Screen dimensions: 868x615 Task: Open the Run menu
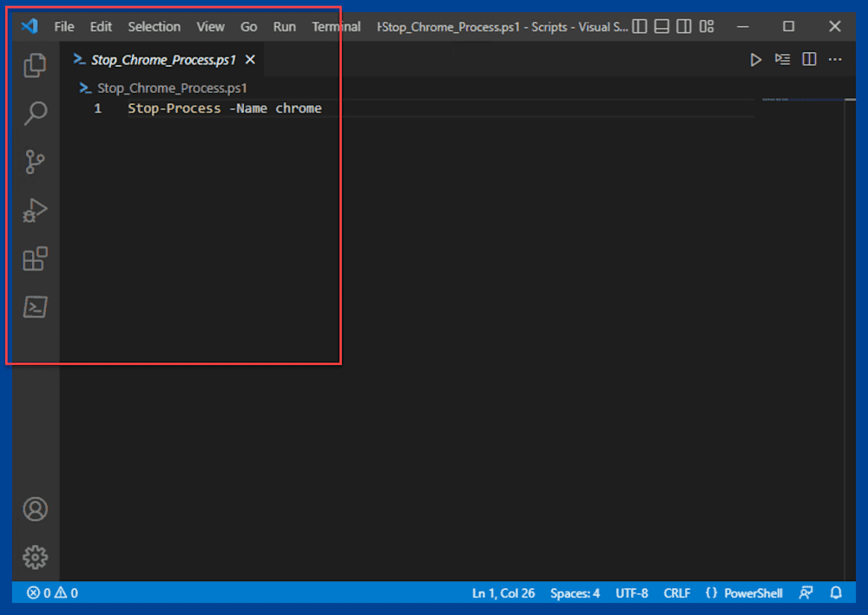click(x=285, y=27)
